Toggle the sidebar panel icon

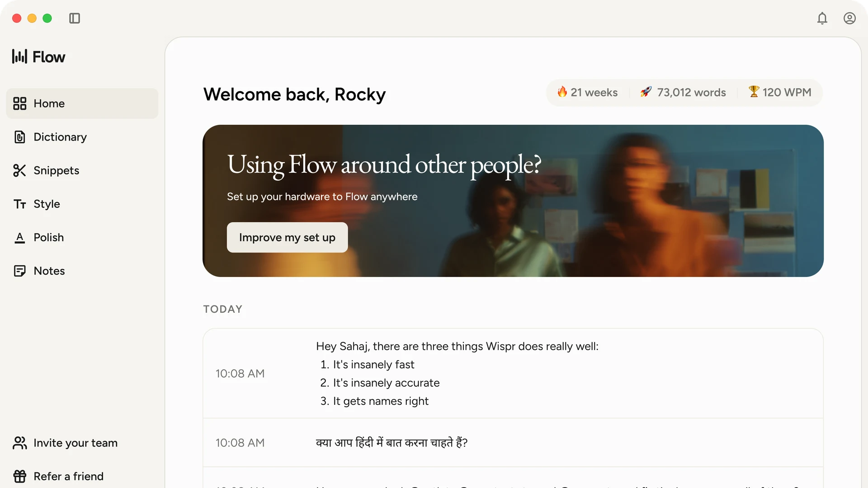[75, 18]
